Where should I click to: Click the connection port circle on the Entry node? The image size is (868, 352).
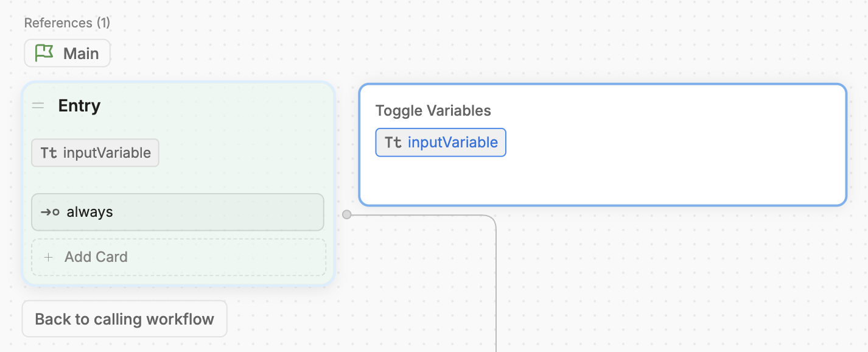click(x=346, y=214)
